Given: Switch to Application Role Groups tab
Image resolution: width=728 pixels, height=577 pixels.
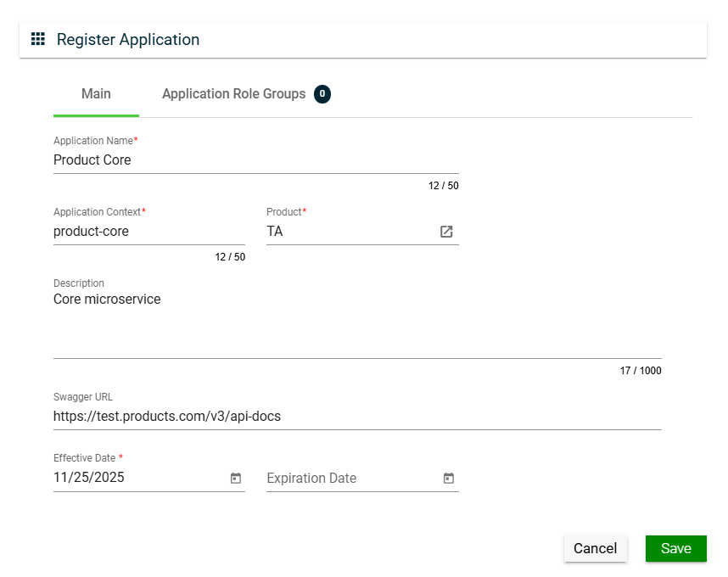Looking at the screenshot, I should point(233,94).
